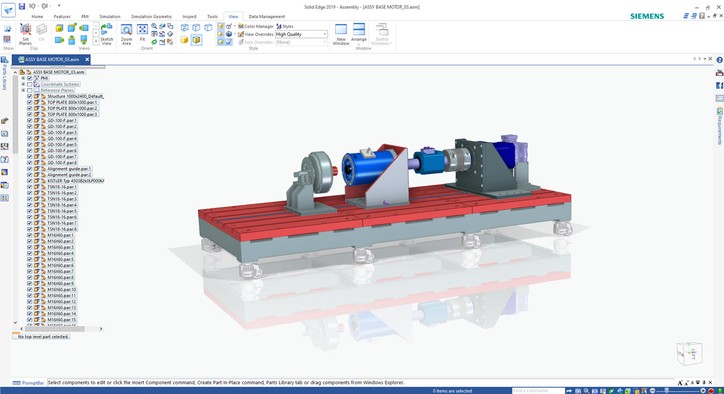This screenshot has height=394, width=724.
Task: Click the Help question mark icon
Action: coord(719,61)
